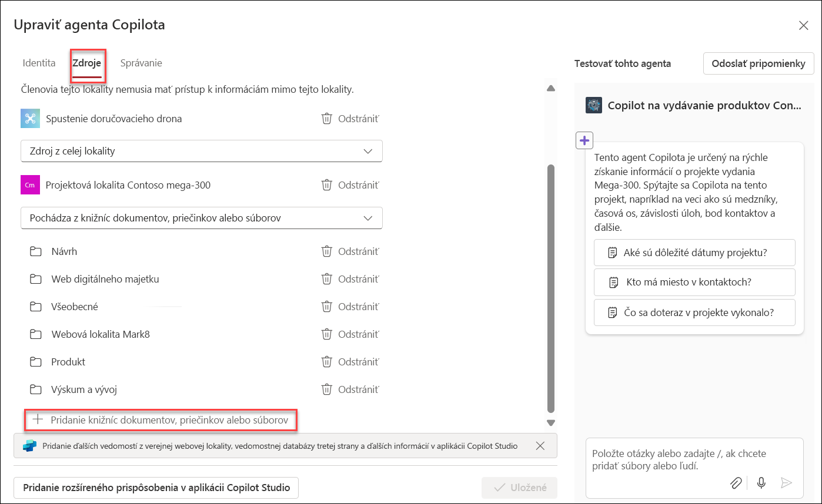
Task: Click the magenta Cm site icon
Action: tap(30, 185)
